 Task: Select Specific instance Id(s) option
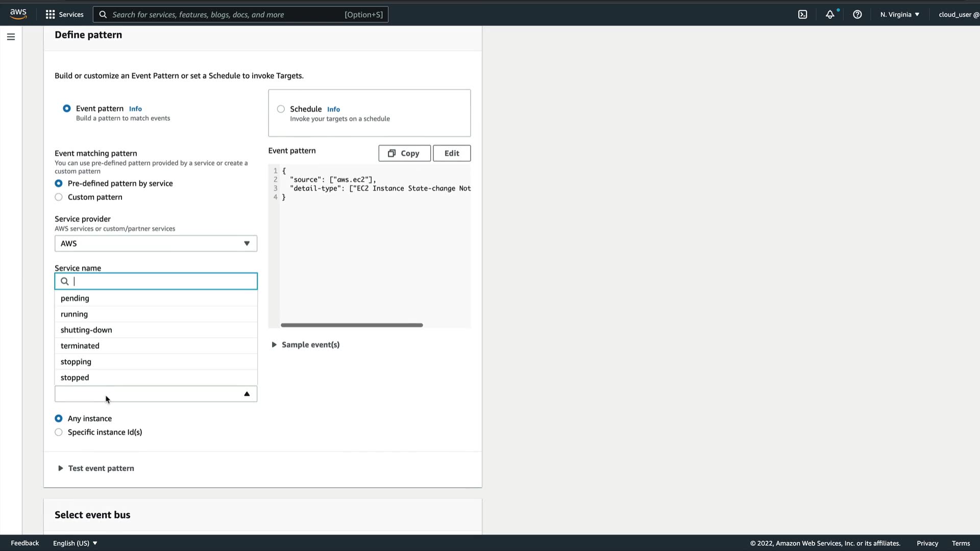pyautogui.click(x=59, y=432)
